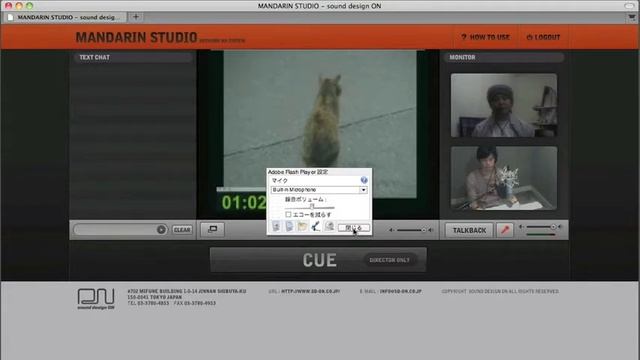The image size is (640, 360).
Task: Adjust the video volume slider
Action: (411, 230)
